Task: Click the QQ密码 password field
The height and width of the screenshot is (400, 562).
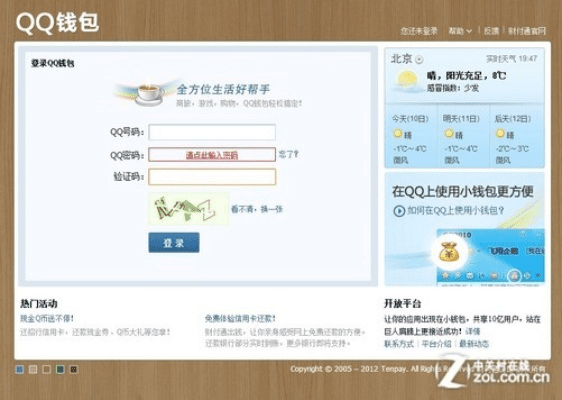Action: tap(212, 155)
